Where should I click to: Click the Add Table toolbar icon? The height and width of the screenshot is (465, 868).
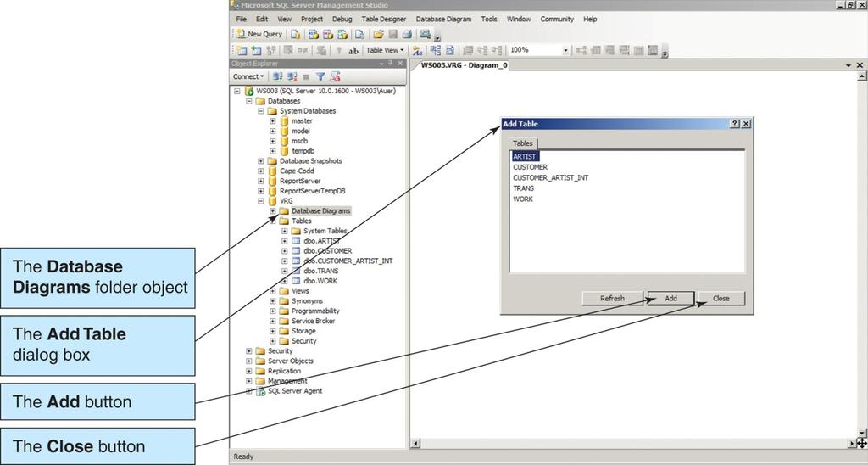pyautogui.click(x=256, y=50)
